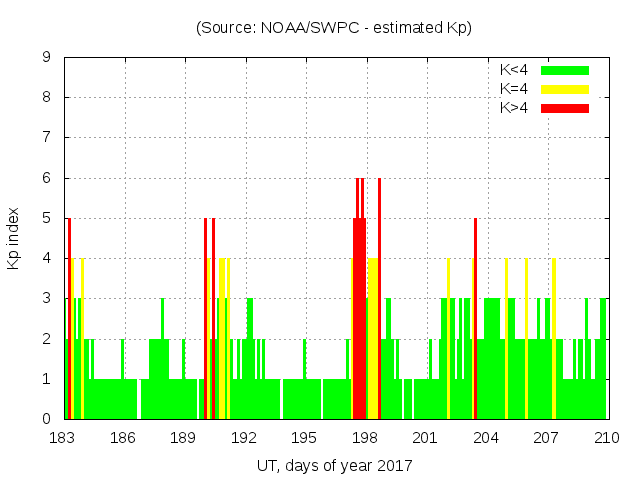
Task: Click the 'K<4' legend text label
Action: click(x=515, y=70)
